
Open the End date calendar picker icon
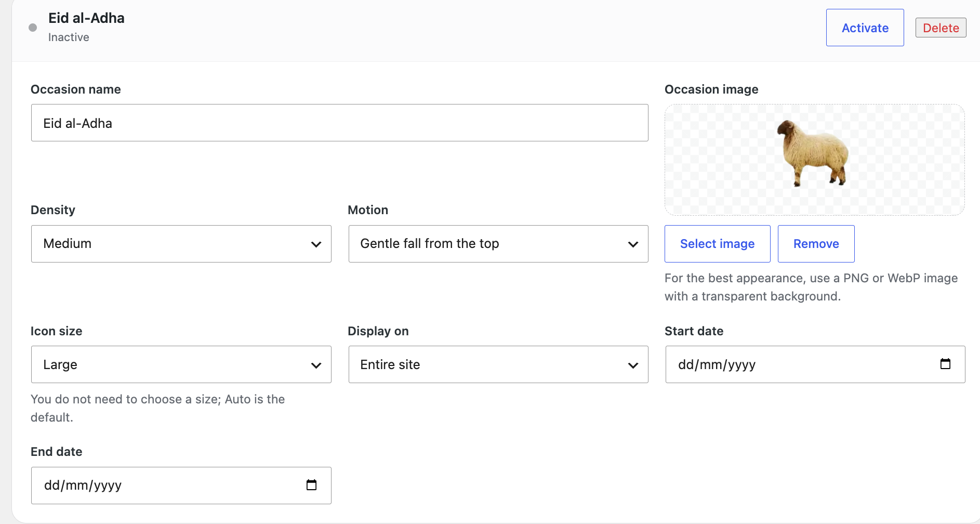311,485
